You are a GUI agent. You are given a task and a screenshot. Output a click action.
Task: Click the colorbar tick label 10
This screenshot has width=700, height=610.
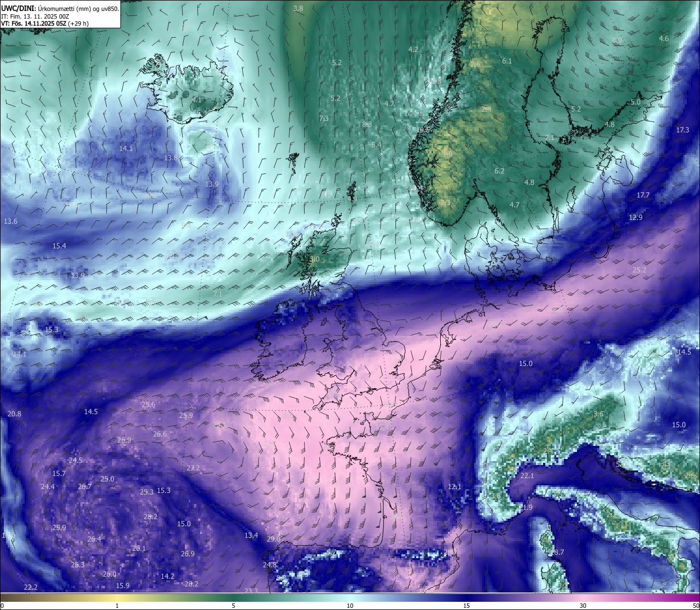[350, 606]
